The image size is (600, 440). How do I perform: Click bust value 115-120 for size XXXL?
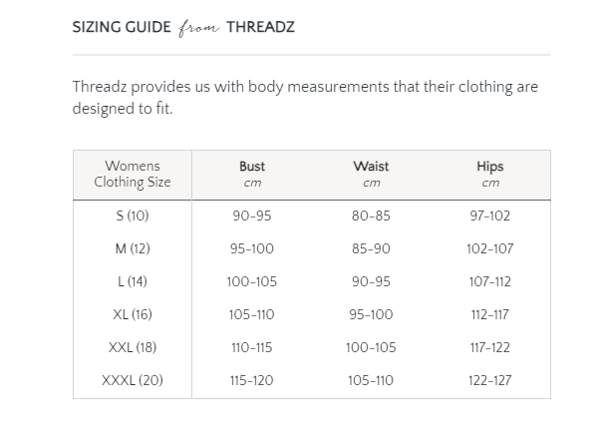pyautogui.click(x=252, y=380)
